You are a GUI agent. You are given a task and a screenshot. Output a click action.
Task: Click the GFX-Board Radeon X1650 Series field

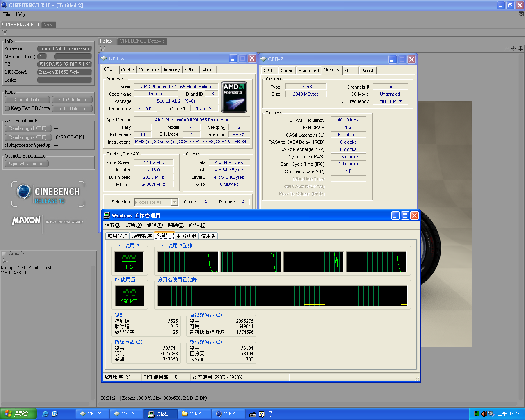click(x=64, y=72)
